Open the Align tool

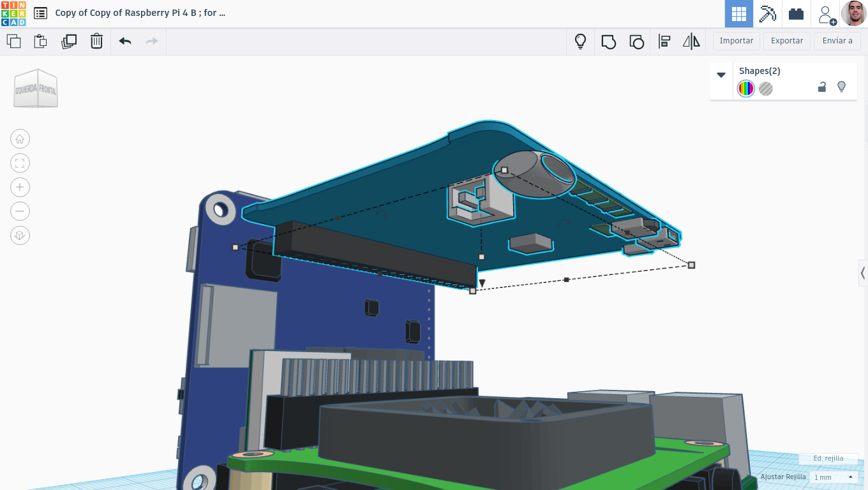[x=664, y=41]
